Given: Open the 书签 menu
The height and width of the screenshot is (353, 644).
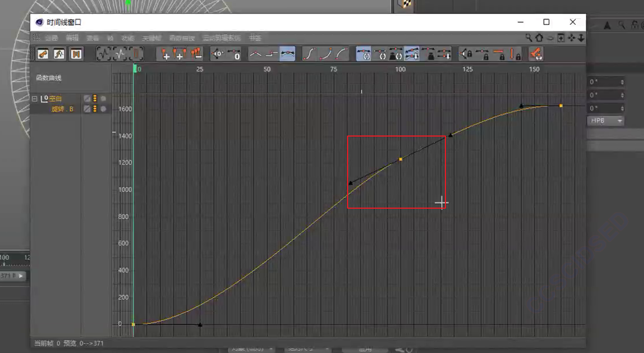Looking at the screenshot, I should click(255, 38).
